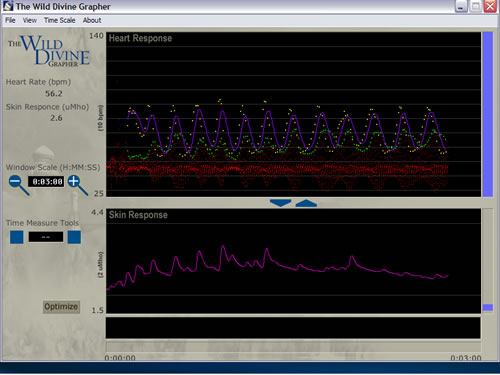Click the time measure readout field

(46, 237)
